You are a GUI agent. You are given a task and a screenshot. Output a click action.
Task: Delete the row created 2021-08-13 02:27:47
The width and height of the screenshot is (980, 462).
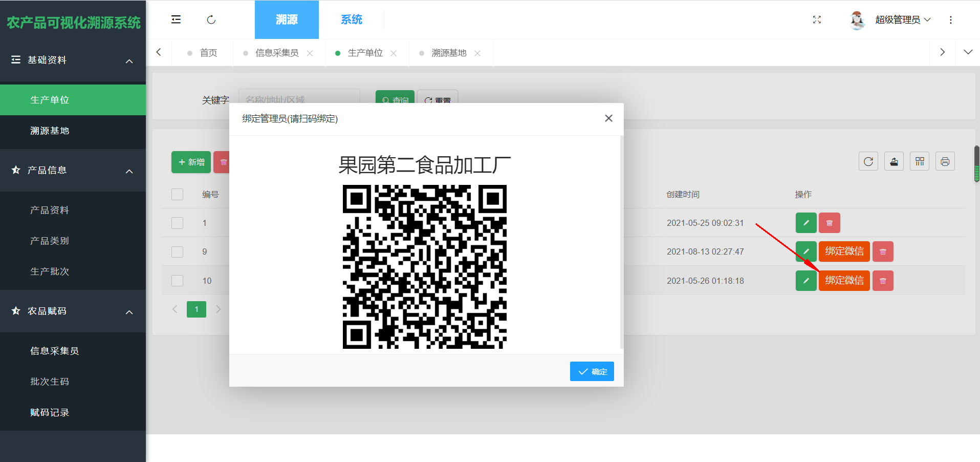883,251
